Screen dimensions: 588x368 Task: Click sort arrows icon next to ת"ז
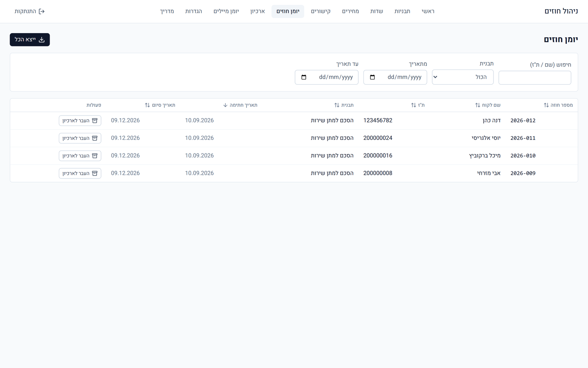pyautogui.click(x=413, y=105)
